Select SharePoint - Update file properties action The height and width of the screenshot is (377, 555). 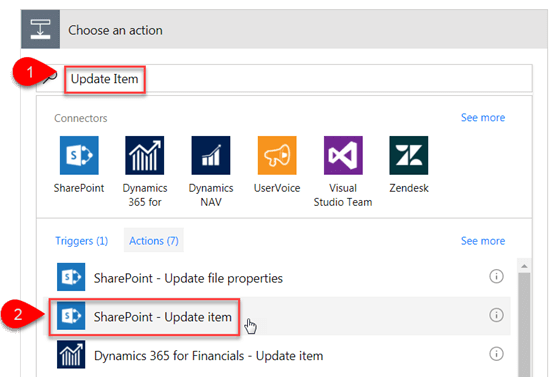(x=276, y=277)
